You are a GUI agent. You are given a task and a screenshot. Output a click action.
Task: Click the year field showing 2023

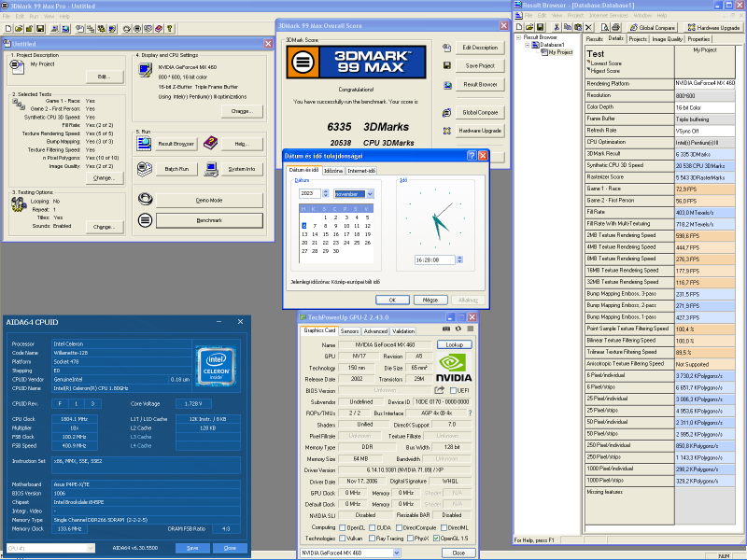tap(311, 193)
